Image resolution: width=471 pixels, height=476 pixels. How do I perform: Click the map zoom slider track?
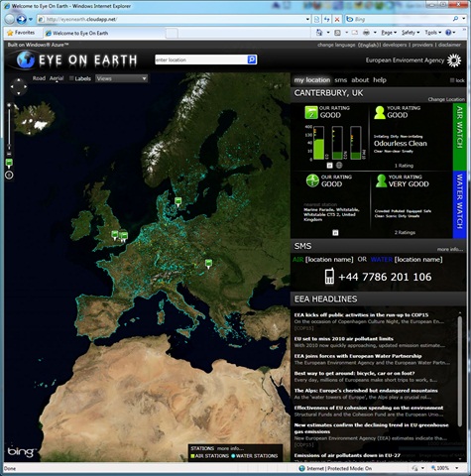point(9,129)
